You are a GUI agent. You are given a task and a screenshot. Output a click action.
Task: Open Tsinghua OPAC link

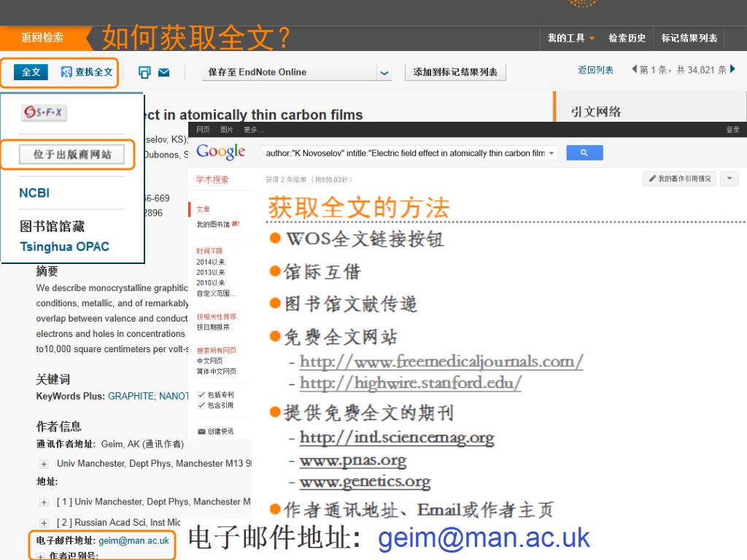(x=65, y=246)
